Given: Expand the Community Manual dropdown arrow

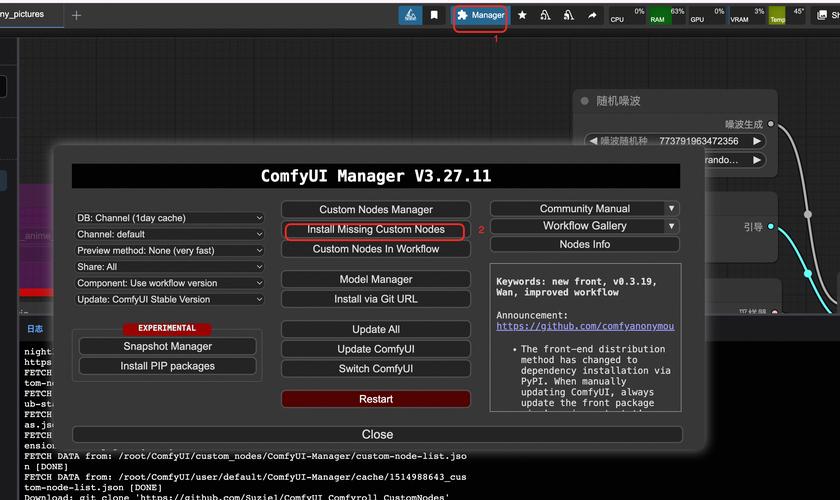Looking at the screenshot, I should pos(671,208).
